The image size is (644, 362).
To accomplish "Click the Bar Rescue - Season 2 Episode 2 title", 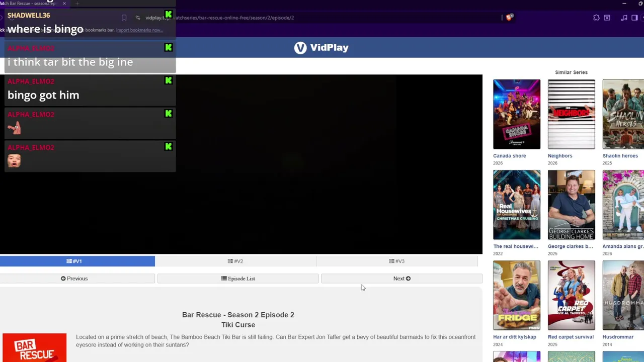I will tap(238, 315).
